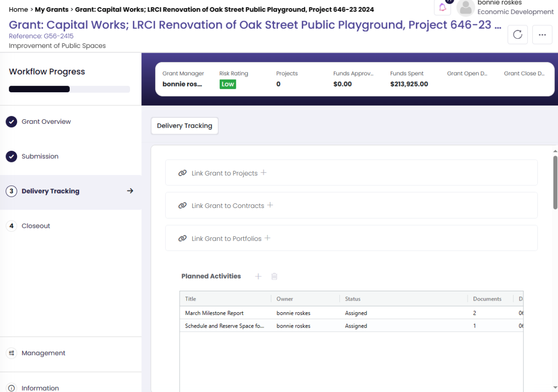This screenshot has width=558, height=392.
Task: Click the Link Grant to Contracts chain icon
Action: click(182, 206)
